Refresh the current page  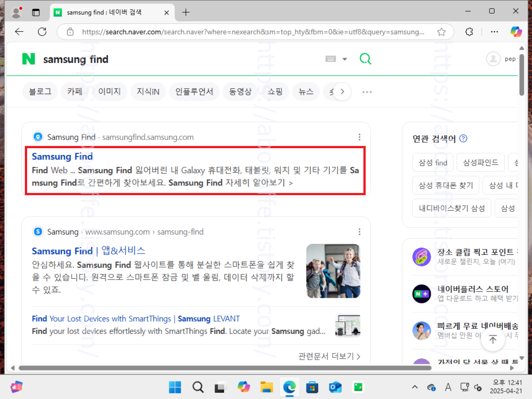click(42, 32)
